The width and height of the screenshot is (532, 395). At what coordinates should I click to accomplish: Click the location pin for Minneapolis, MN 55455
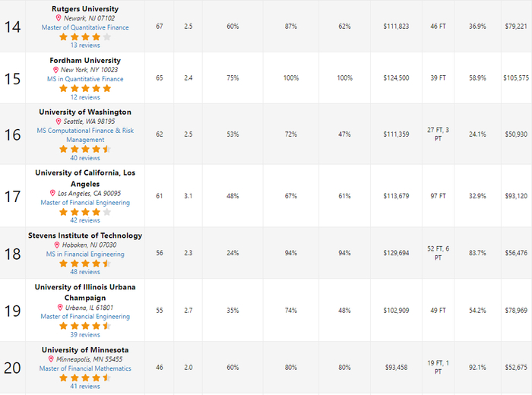click(51, 359)
